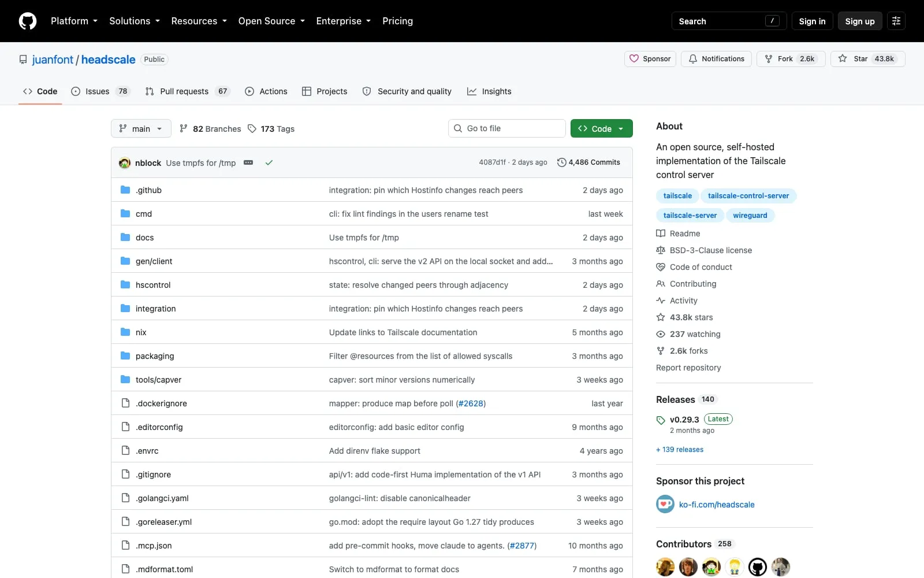Expand the Open Source menu

tap(271, 21)
